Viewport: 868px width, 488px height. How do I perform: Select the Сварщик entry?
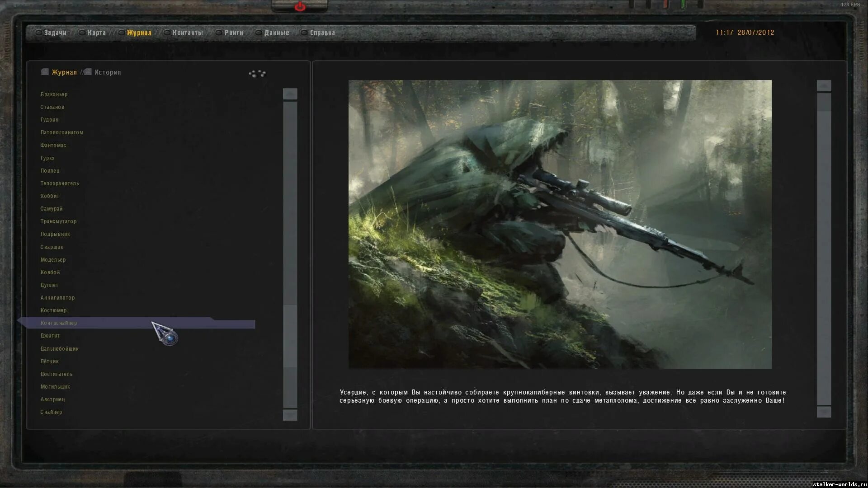[x=52, y=247]
